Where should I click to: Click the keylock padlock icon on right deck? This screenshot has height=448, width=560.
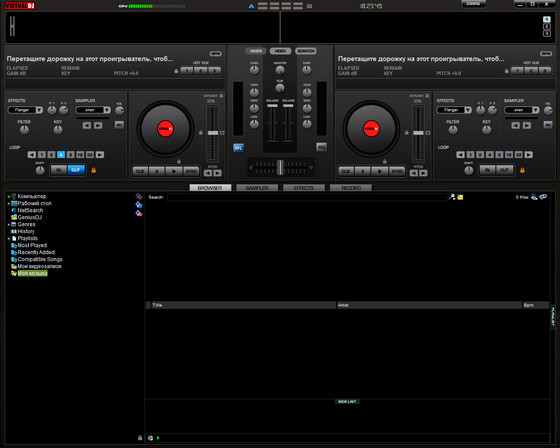point(427,95)
